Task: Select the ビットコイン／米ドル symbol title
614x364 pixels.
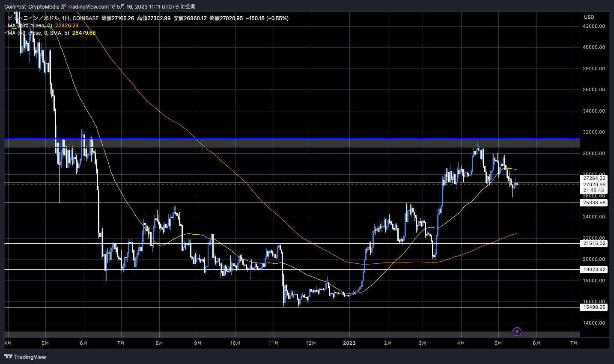Action: tap(34, 18)
